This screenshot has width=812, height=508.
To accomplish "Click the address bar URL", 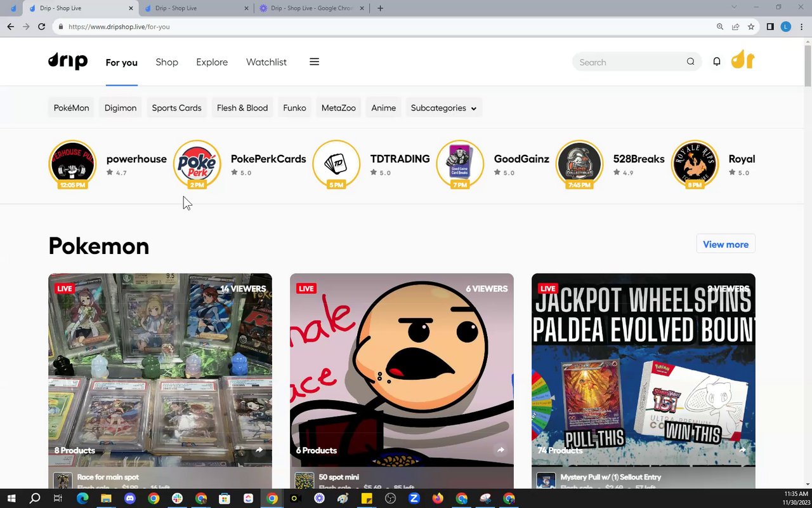I will (x=119, y=27).
